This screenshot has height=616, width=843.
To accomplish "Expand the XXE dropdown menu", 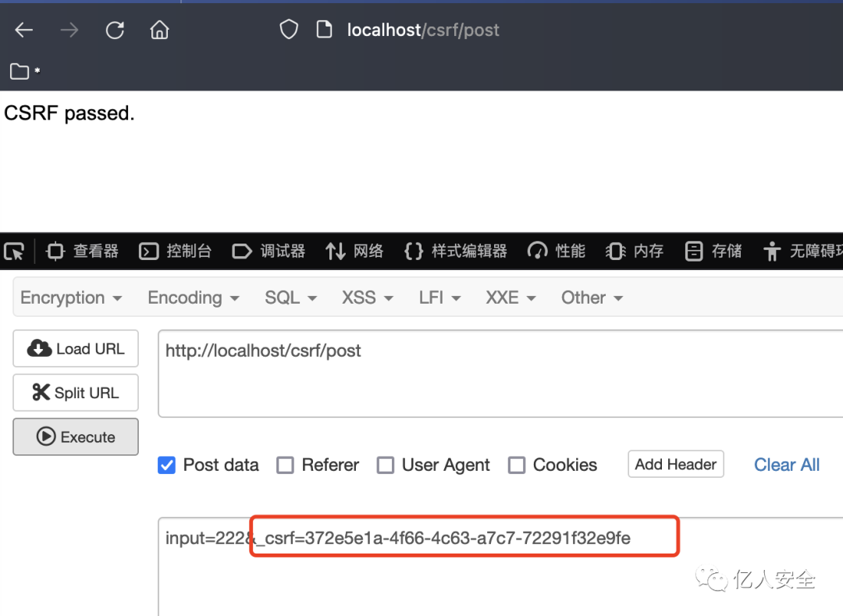I will point(510,297).
